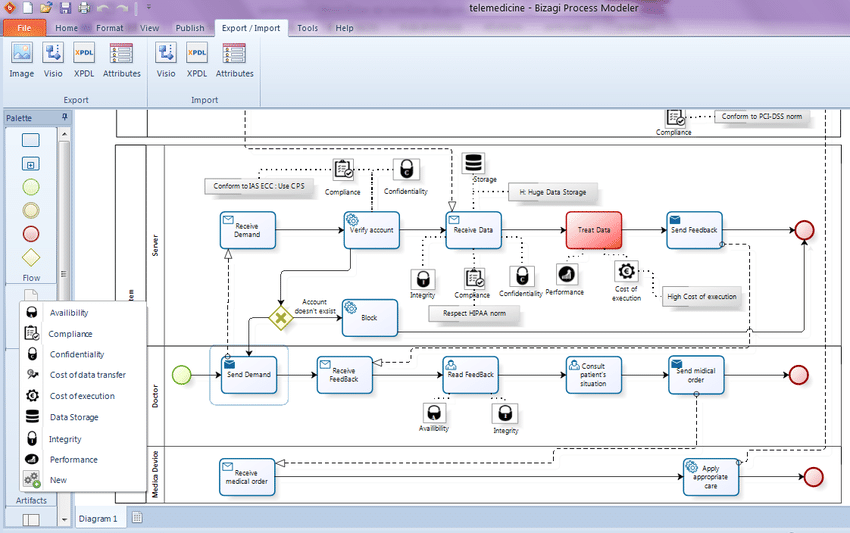Viewport: 850px width, 533px height.
Task: Select Intermediate event in Palette
Action: click(31, 210)
